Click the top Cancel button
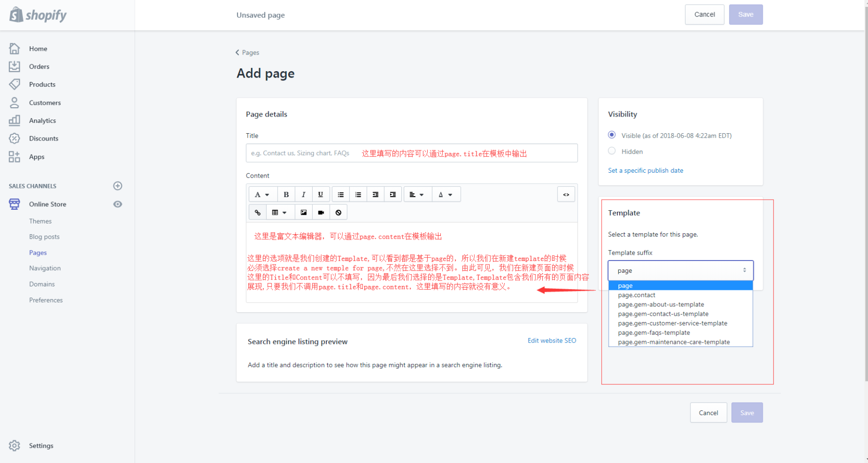Image resolution: width=868 pixels, height=463 pixels. 704,15
